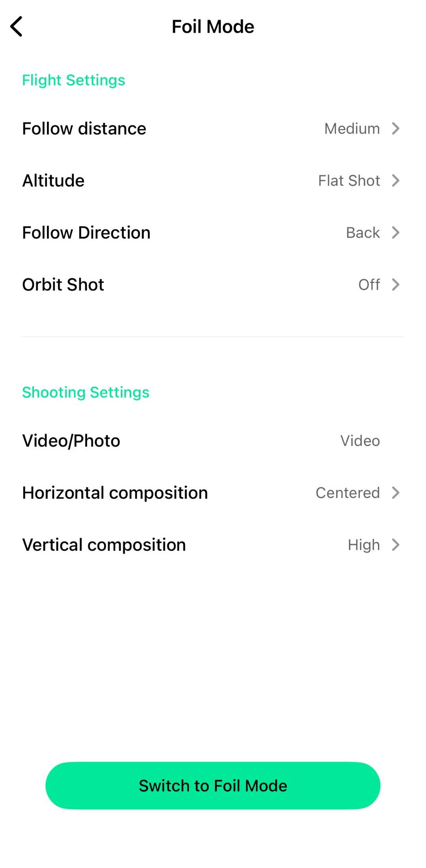Open the Altitude setting row
This screenshot has width=426, height=868.
click(x=213, y=181)
